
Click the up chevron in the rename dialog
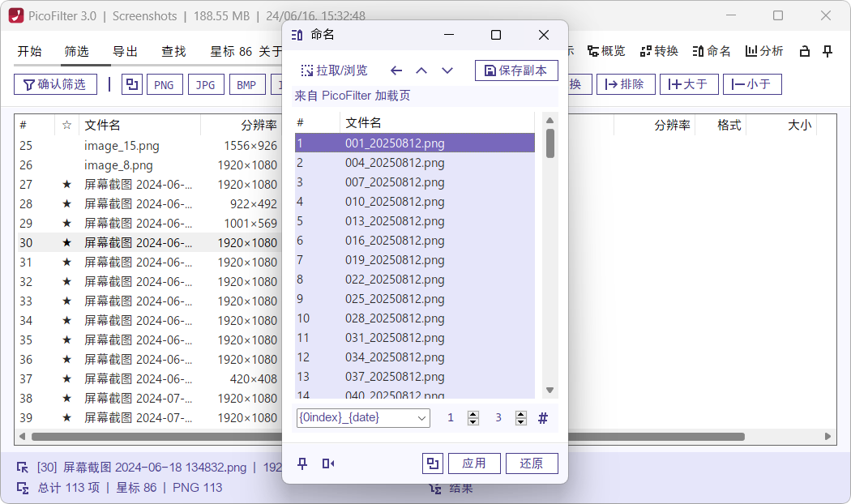pos(421,70)
